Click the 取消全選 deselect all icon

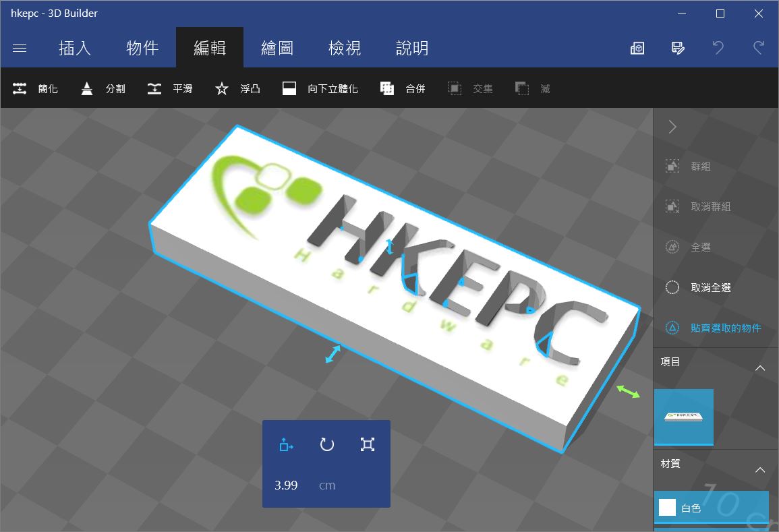tap(672, 287)
